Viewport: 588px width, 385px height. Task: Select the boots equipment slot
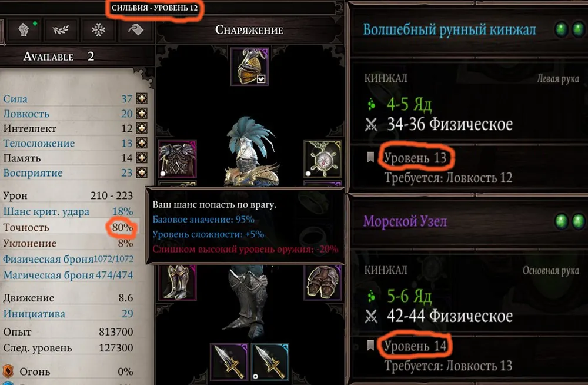pyautogui.click(x=178, y=283)
